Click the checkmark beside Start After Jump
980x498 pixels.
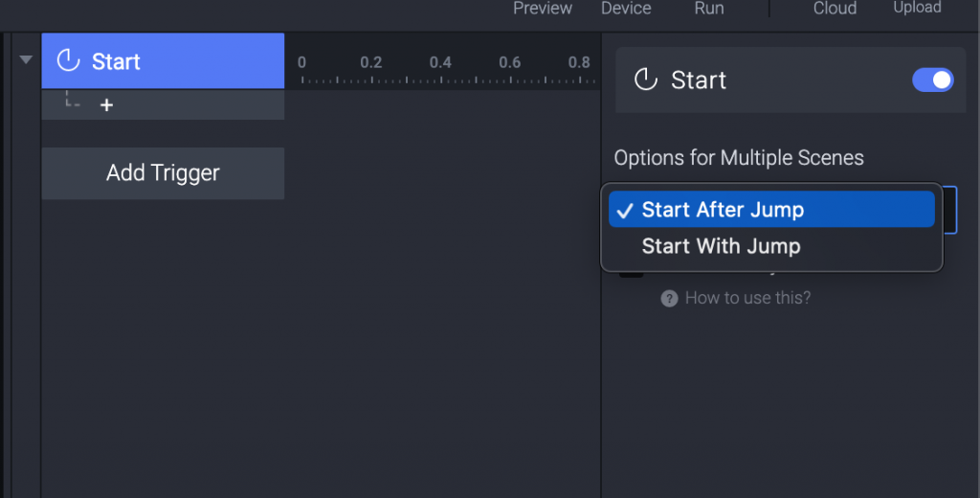click(x=626, y=211)
